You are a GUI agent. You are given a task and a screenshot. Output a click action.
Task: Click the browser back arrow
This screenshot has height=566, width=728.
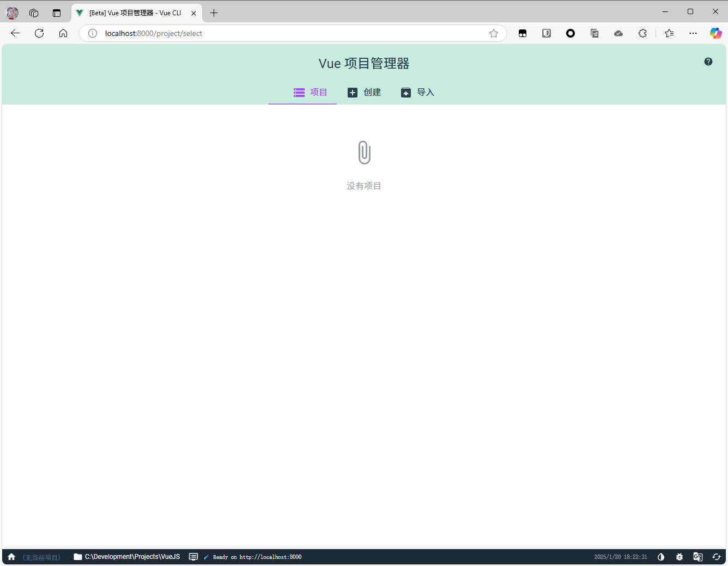pos(15,33)
